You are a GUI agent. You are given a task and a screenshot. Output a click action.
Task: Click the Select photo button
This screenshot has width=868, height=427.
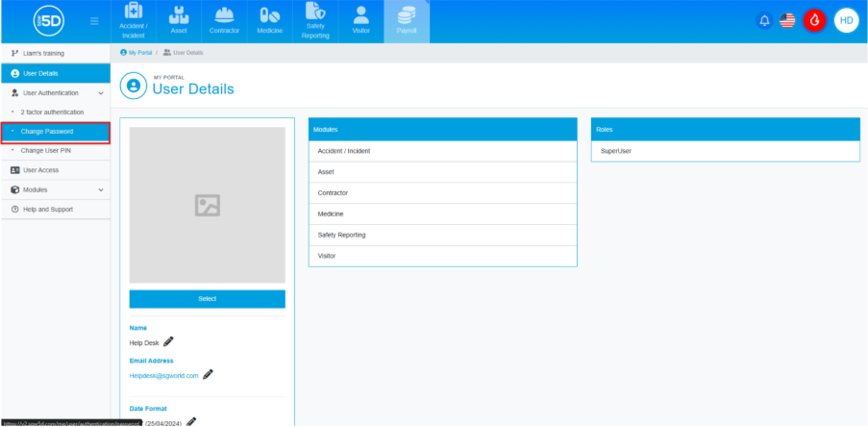(x=207, y=298)
